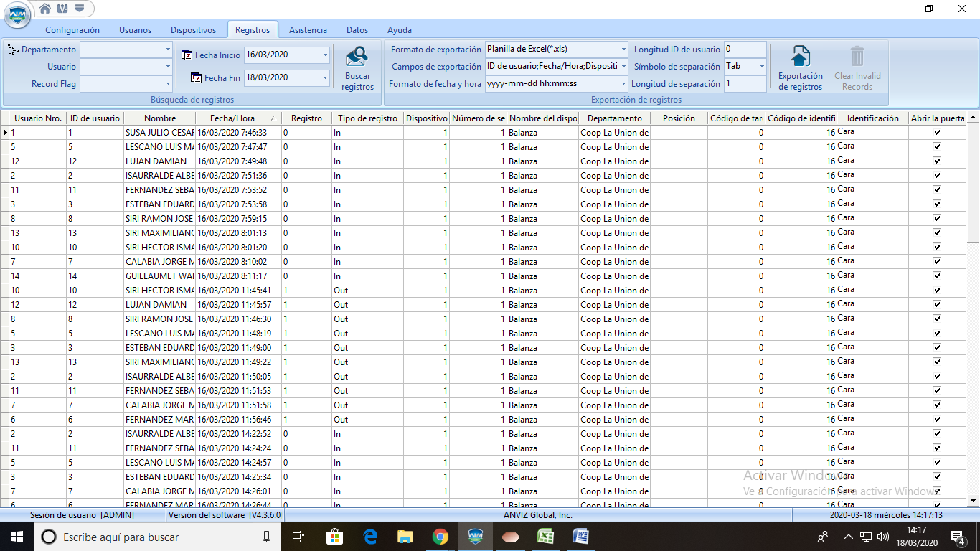Open the Record Flag dropdown
The width and height of the screenshot is (980, 551).
(168, 84)
